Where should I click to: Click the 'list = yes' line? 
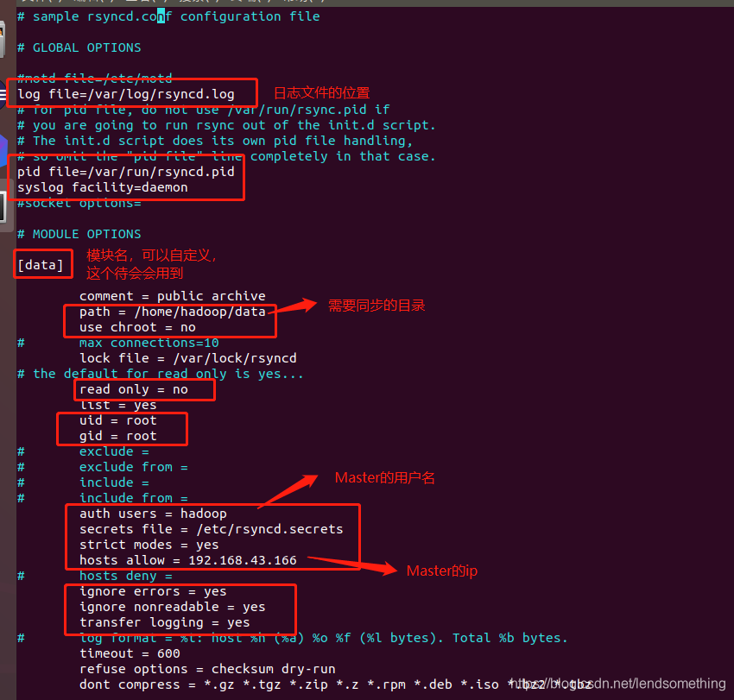[118, 405]
